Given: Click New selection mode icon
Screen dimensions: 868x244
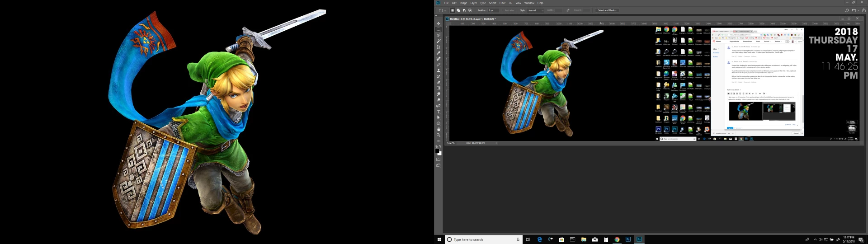Looking at the screenshot, I should [453, 10].
